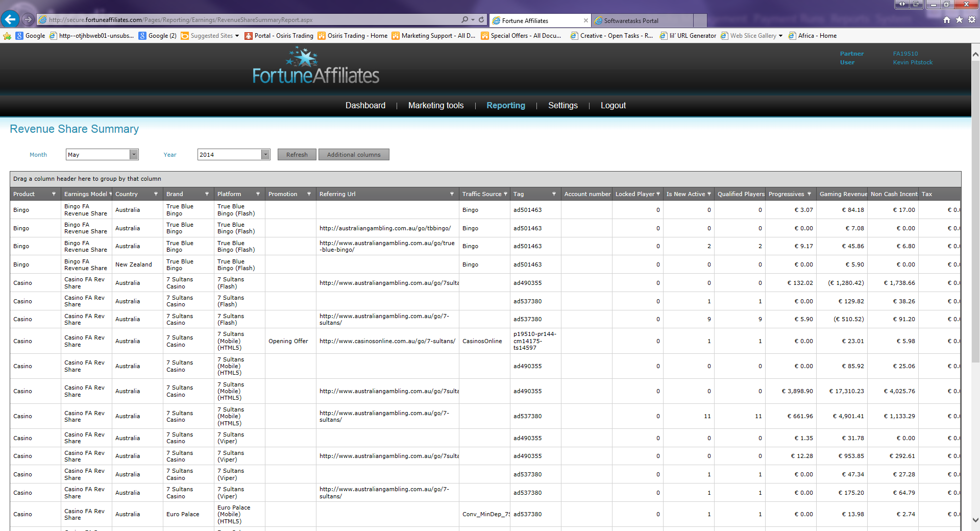Click the Refresh button
The image size is (980, 531).
(297, 155)
